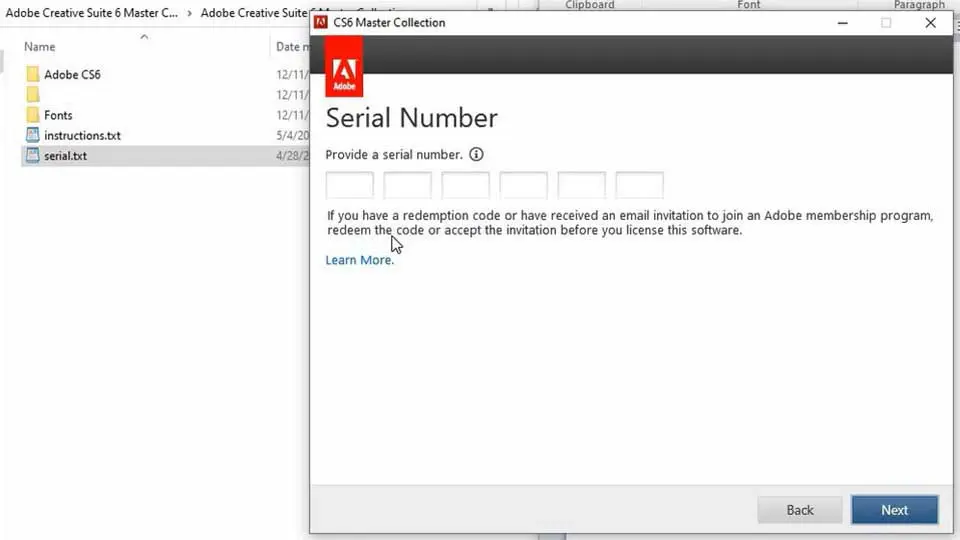Click the Adobe logo in the installer header
The width and height of the screenshot is (960, 540).
tap(343, 67)
